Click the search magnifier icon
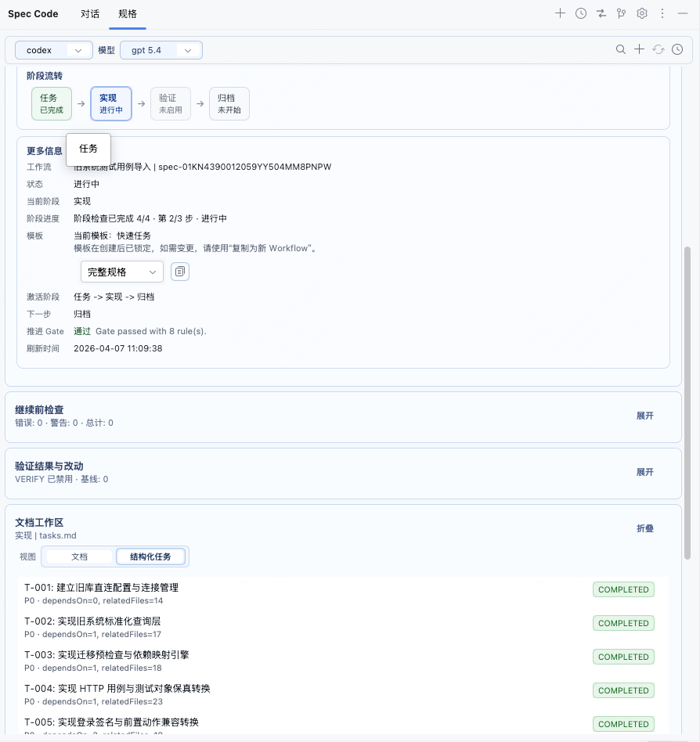700x742 pixels. (x=621, y=49)
